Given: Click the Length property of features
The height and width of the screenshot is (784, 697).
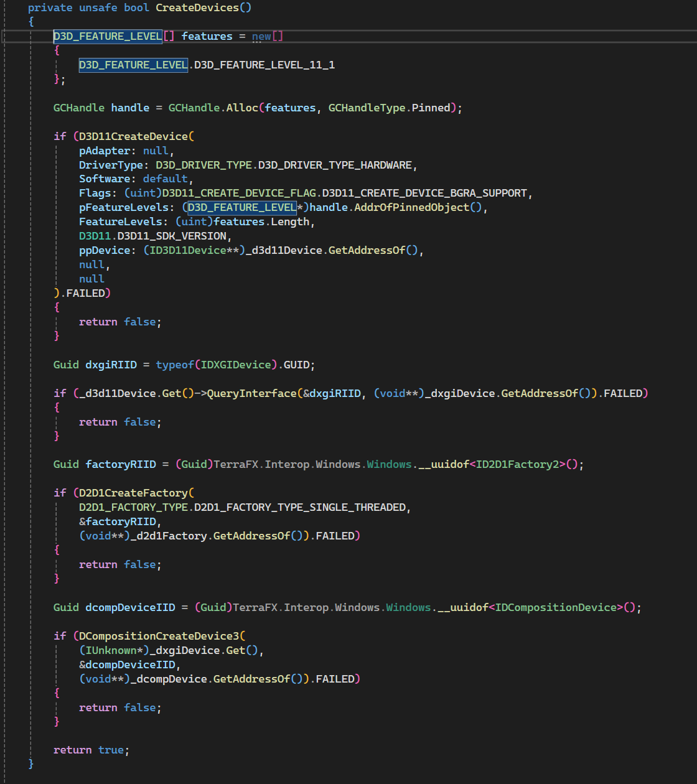Looking at the screenshot, I should [290, 222].
